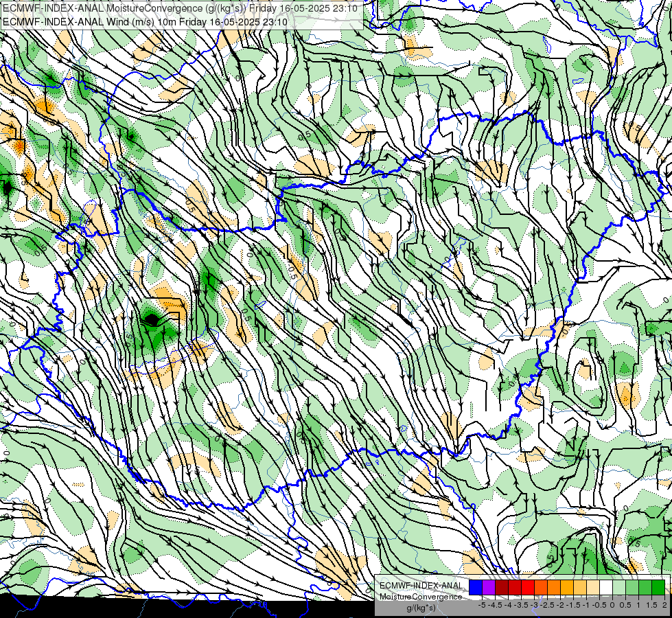This screenshot has width=672, height=618.
Task: Click the legend unit g/(kg*s)
Action: click(x=421, y=608)
